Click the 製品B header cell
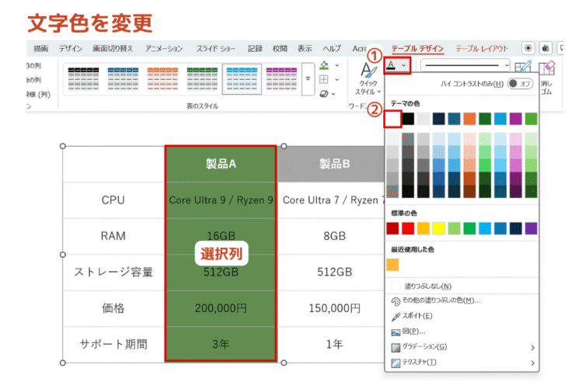 pyautogui.click(x=331, y=164)
